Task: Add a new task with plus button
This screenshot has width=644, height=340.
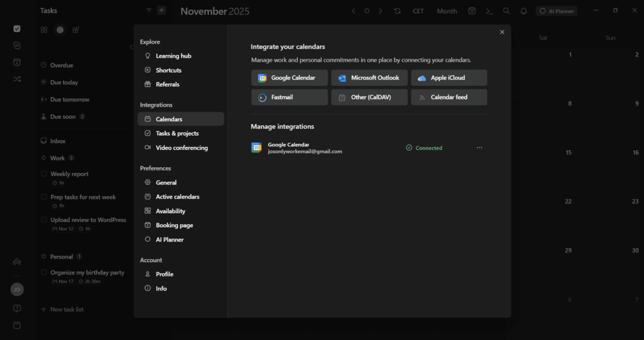Action: [162, 10]
